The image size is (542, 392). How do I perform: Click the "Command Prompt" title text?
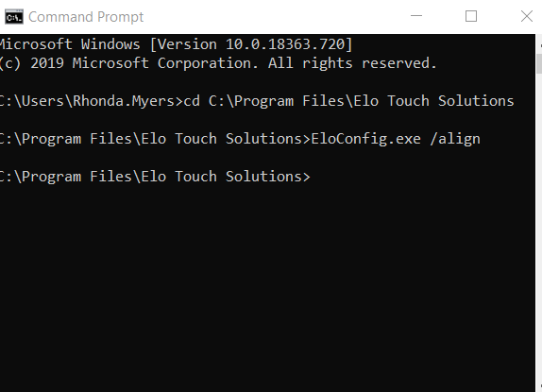coord(86,17)
